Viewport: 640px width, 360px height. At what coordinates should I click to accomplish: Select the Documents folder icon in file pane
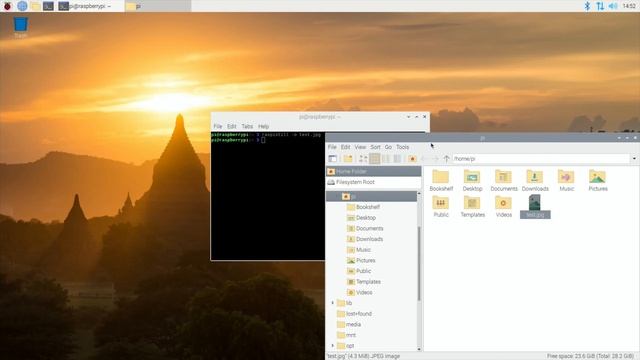(504, 180)
